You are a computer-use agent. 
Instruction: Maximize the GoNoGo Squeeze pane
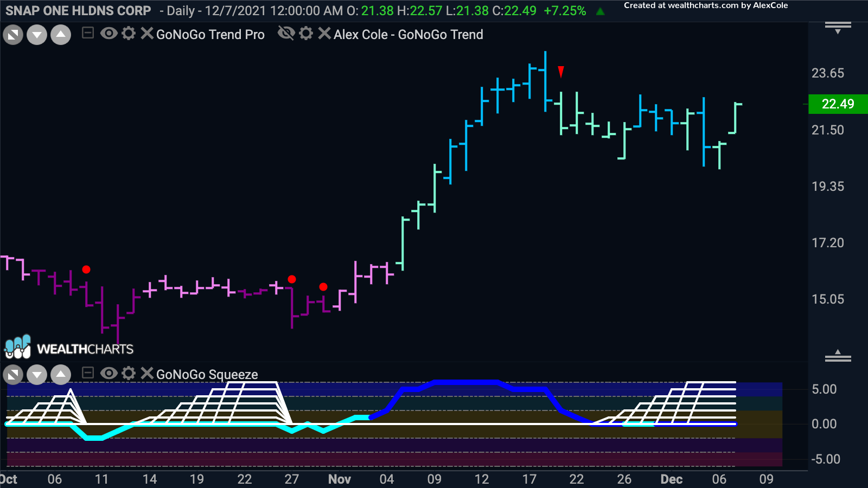coord(13,375)
